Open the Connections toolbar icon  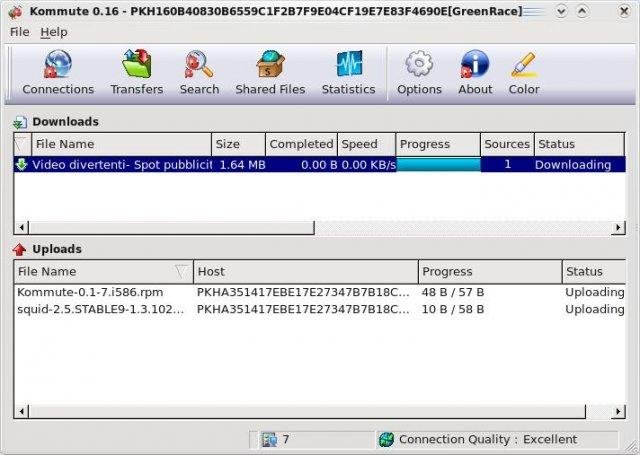pyautogui.click(x=58, y=66)
